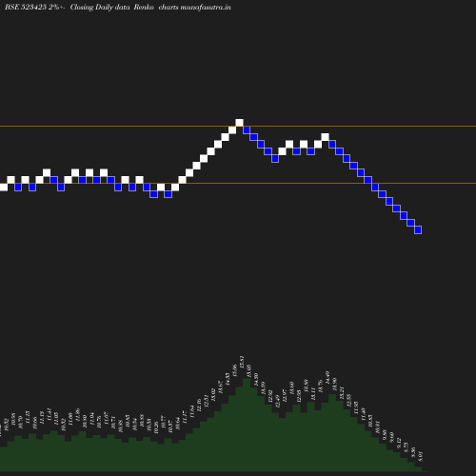Image resolution: width=476 pixels, height=476 pixels.
Task: Click the '11.41' value label
Action: coord(49,414)
